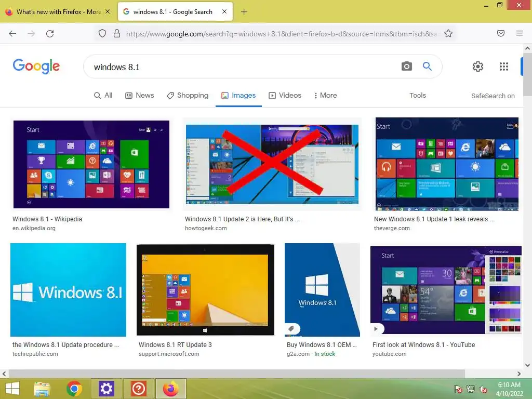Open 'Buy Windows 8.1 OEM' link
This screenshot has height=399, width=532.
pyautogui.click(x=322, y=345)
